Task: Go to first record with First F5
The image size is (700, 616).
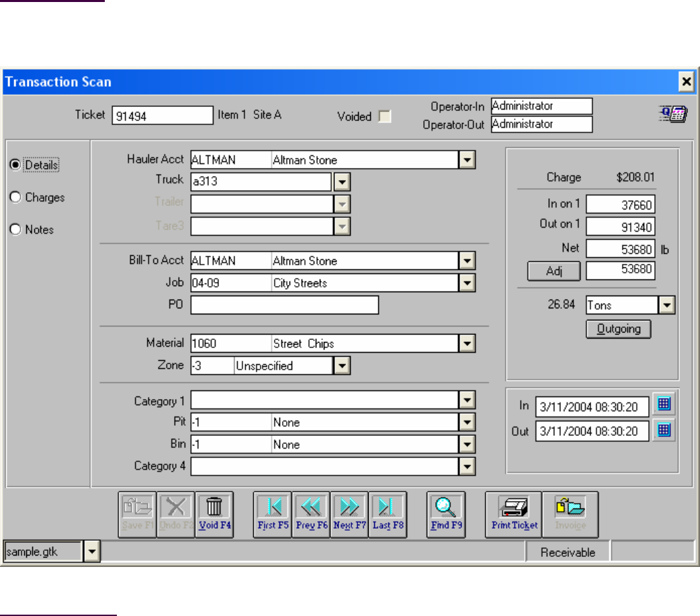Action: pos(272,514)
